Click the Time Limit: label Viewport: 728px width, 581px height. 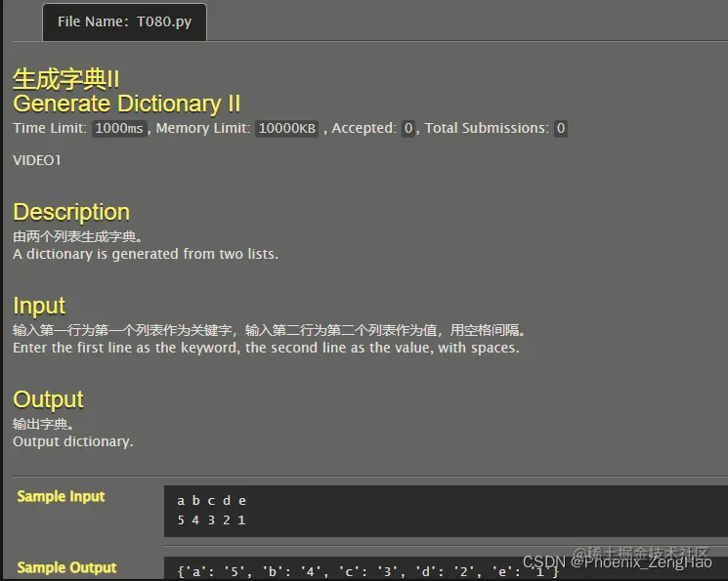(x=50, y=128)
